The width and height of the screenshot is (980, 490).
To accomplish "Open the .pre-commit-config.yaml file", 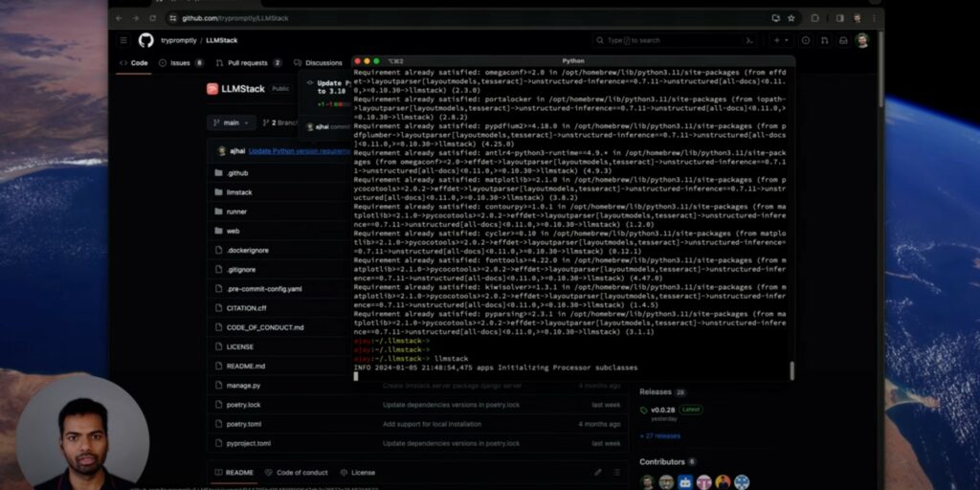I will coord(264,289).
